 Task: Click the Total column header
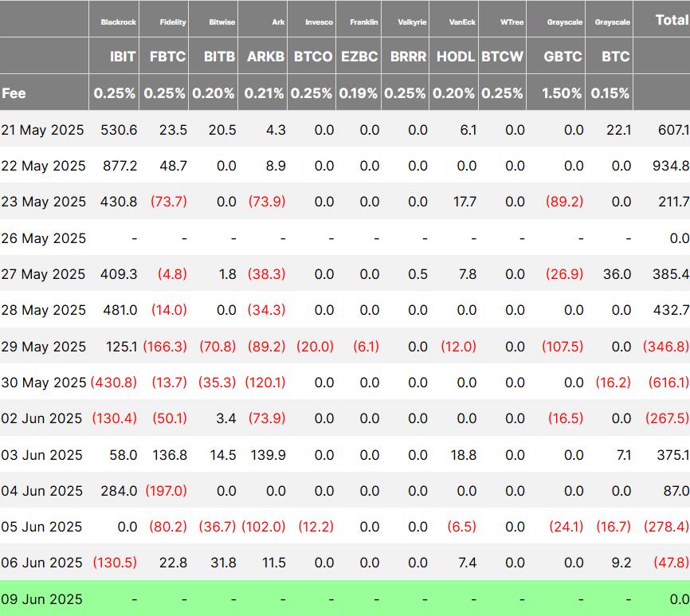point(672,20)
